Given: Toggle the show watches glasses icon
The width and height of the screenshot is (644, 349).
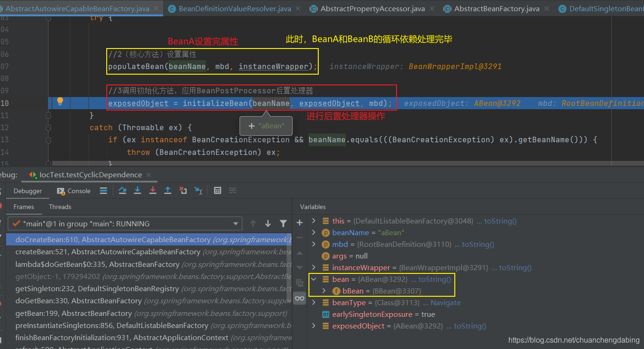Looking at the screenshot, I should point(300,298).
